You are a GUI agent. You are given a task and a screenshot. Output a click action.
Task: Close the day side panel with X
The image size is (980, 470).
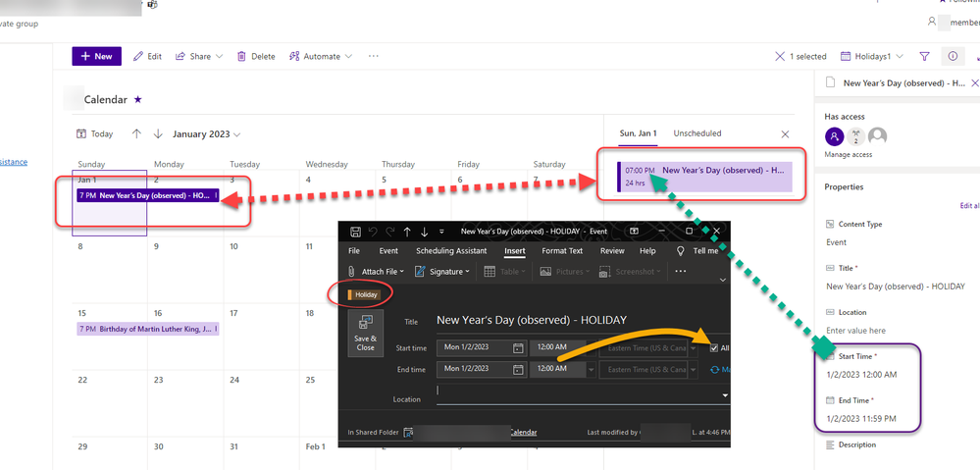click(x=785, y=133)
